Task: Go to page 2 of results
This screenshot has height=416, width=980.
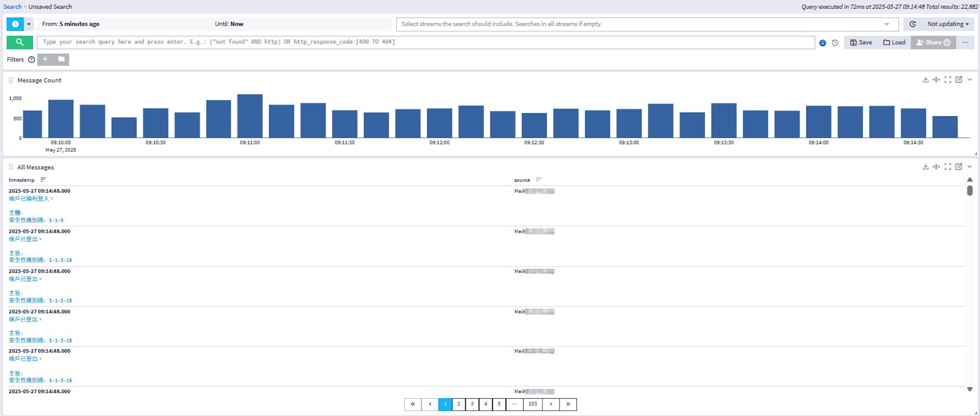Action: tap(458, 404)
